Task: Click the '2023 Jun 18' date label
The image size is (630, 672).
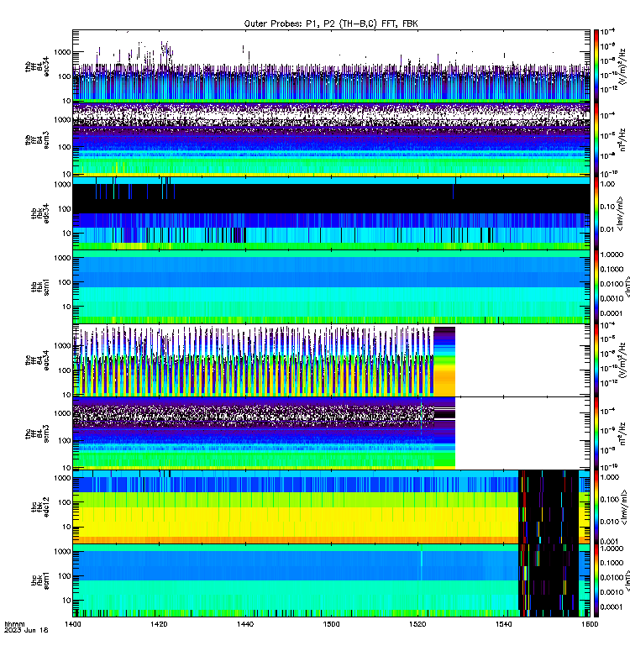Action: (26, 631)
